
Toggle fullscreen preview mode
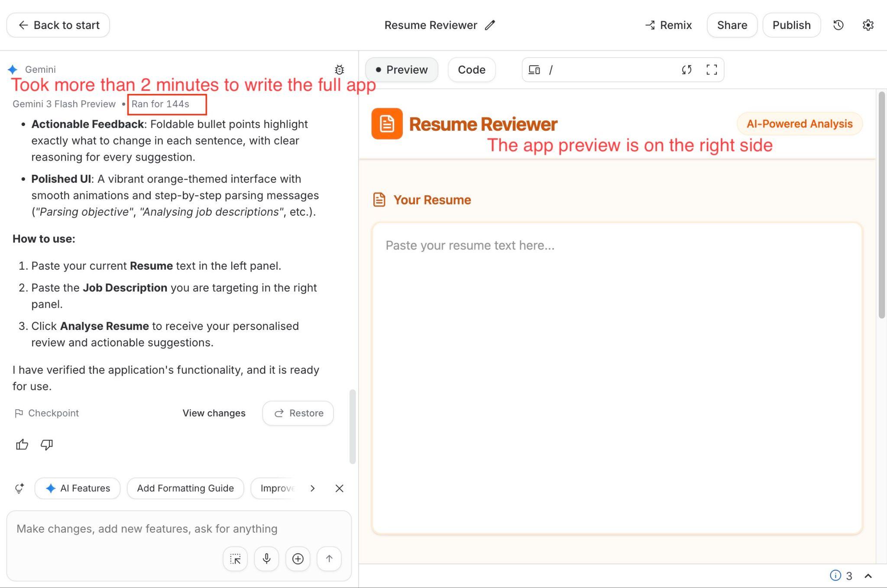pos(712,70)
